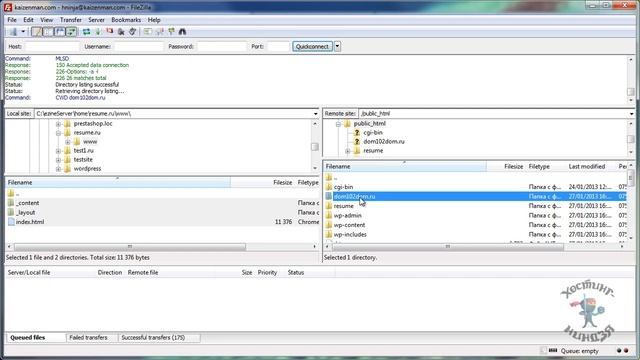Reconnect to last server icon
640x360 pixels.
pos(132,31)
